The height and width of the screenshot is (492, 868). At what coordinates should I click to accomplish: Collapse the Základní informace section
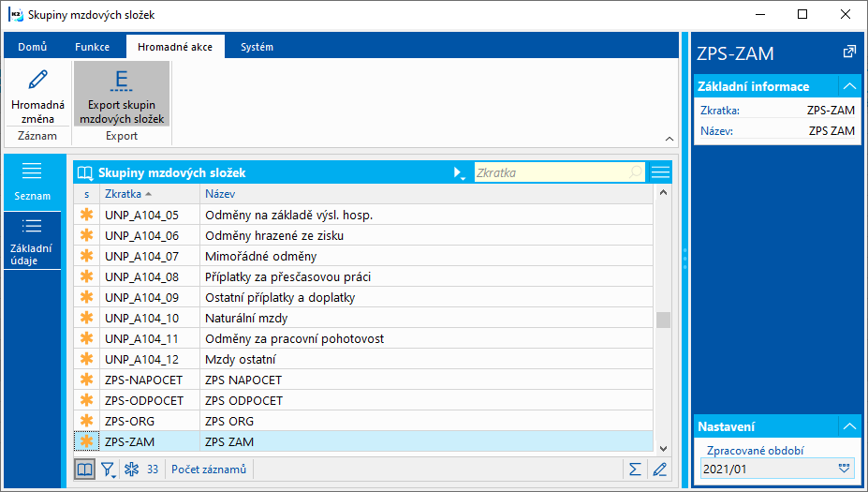click(x=849, y=86)
